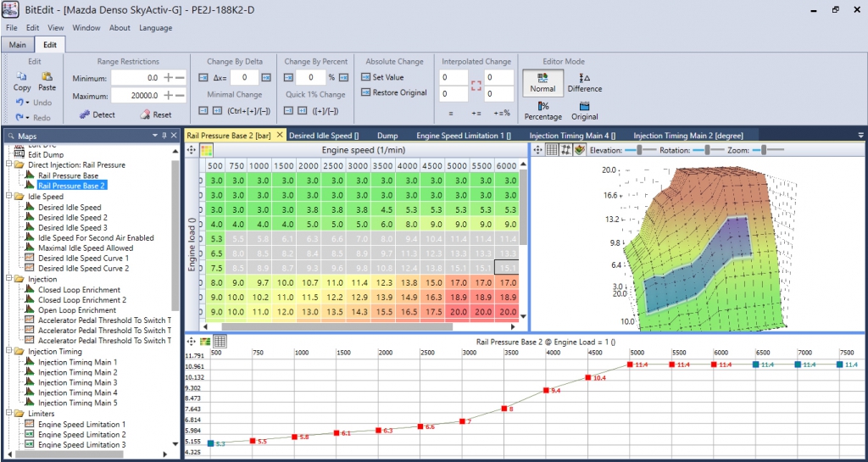Toggle pin on the Maps panel
Screen dimensions: 868x462
tap(164, 135)
